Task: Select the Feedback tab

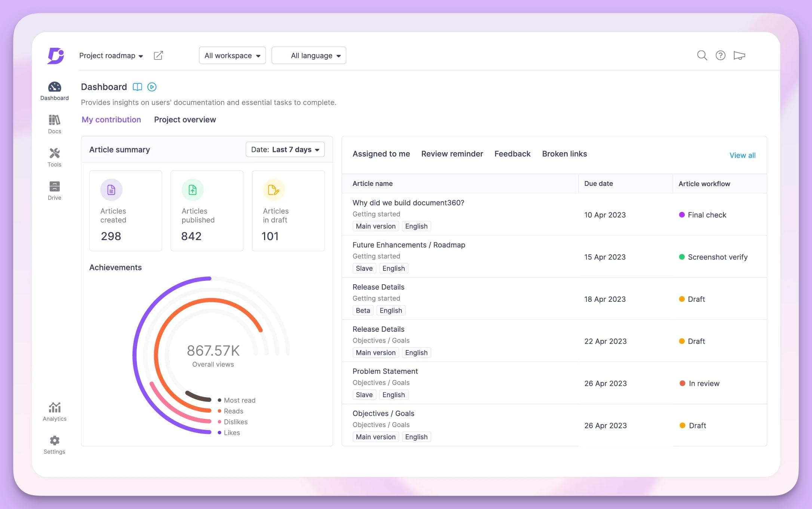Action: [x=512, y=154]
